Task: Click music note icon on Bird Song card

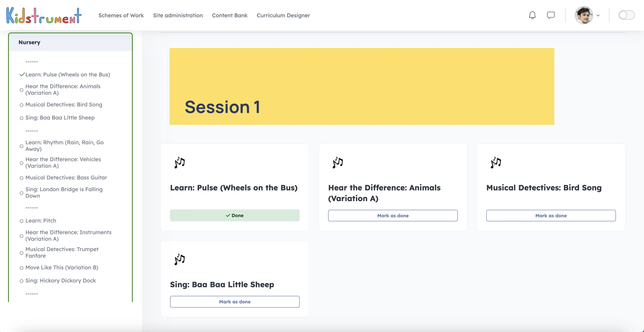Action: [x=496, y=163]
